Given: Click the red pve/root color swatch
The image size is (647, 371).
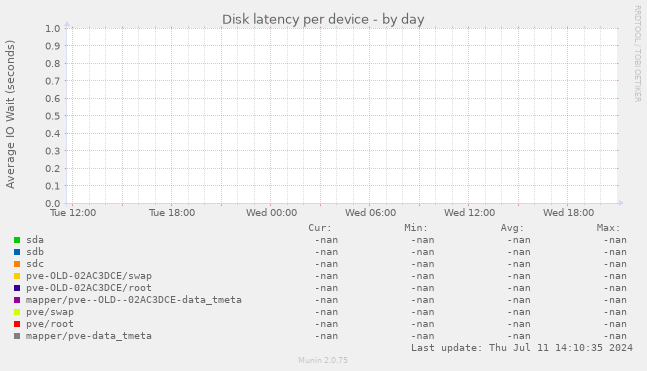Looking at the screenshot, I should [17, 324].
